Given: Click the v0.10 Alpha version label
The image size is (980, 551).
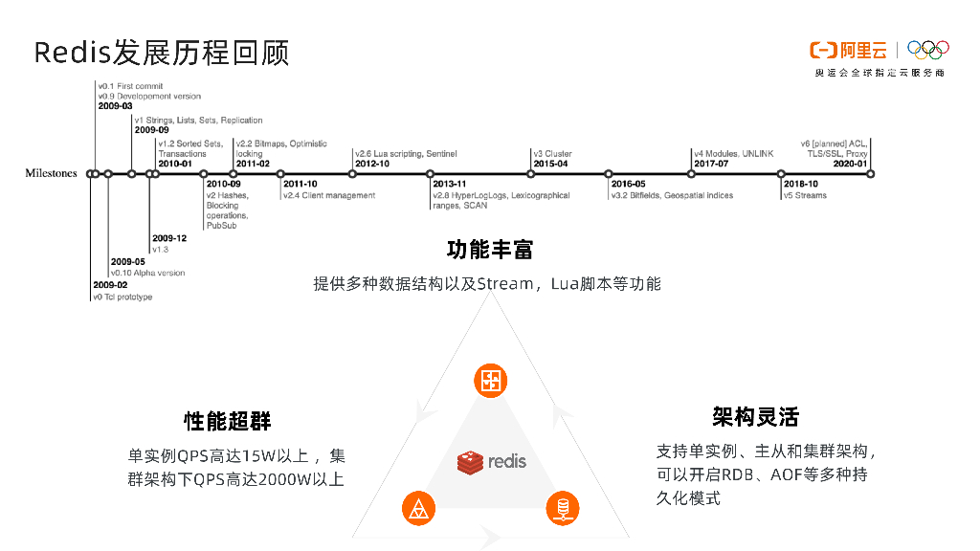Looking at the screenshot, I should (x=148, y=273).
